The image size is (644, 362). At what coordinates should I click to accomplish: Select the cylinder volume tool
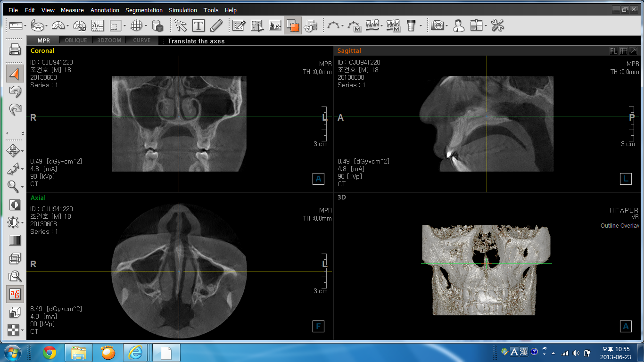tap(157, 25)
